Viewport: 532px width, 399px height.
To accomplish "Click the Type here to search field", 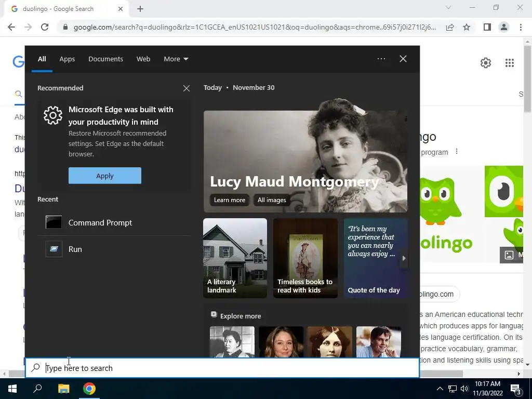I will (222, 368).
